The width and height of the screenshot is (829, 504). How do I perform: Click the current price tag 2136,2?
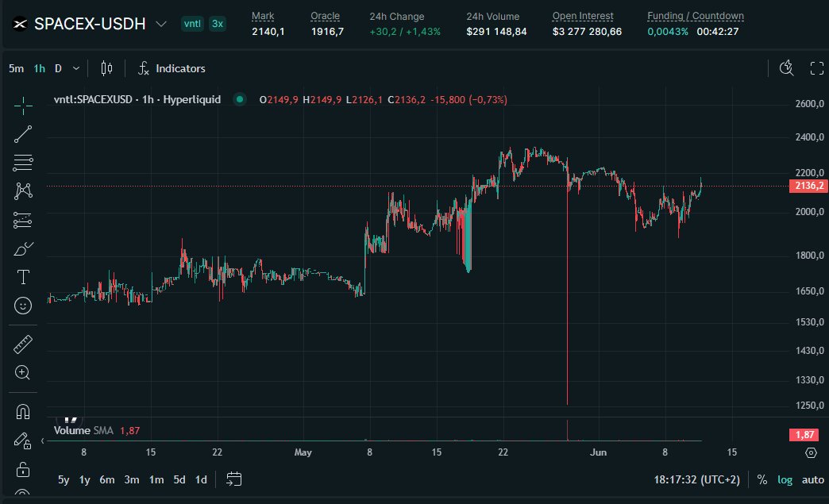808,186
